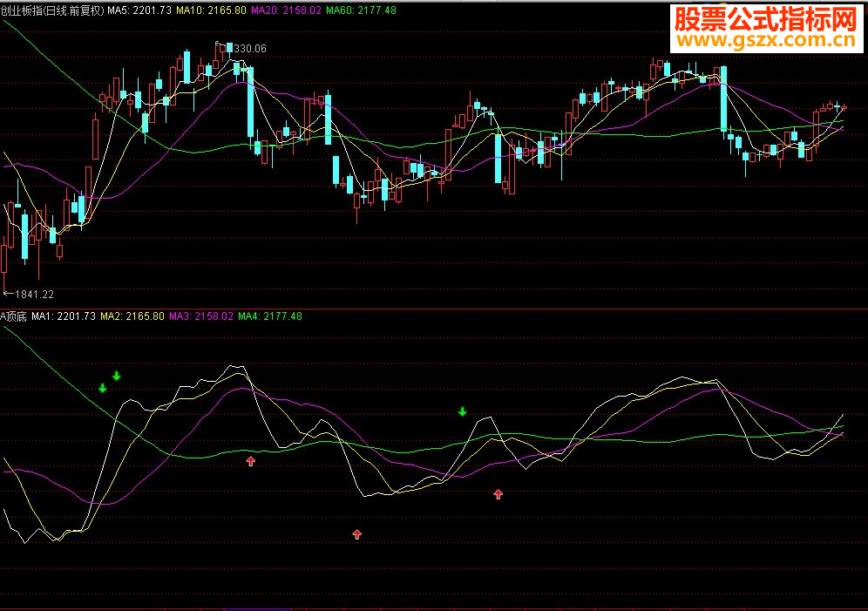The image size is (868, 611).
Task: Click the highest green down-arrow sell signal
Action: (x=116, y=376)
